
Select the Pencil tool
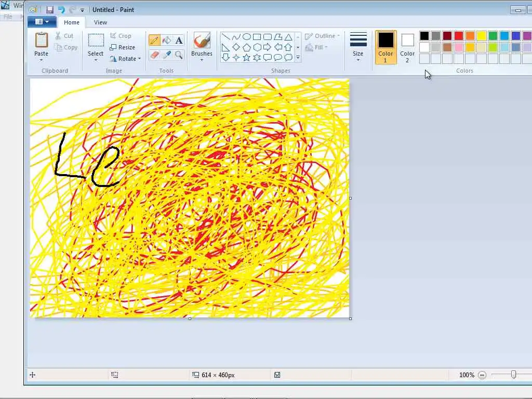pyautogui.click(x=154, y=41)
